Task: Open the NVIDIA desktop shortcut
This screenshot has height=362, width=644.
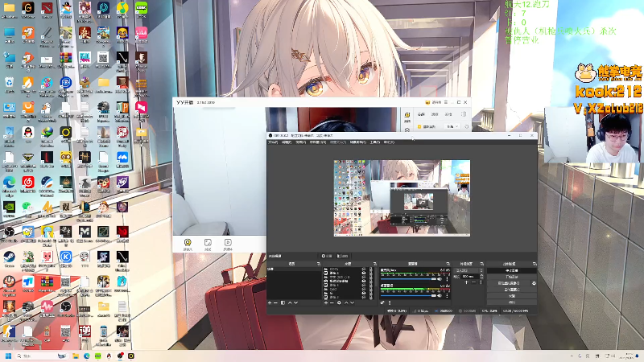Action: [x=9, y=207]
